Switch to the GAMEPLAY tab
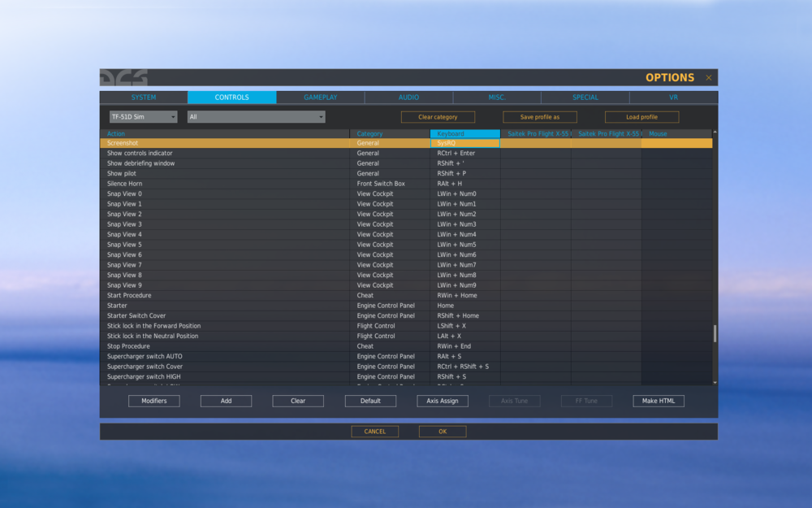 320,96
